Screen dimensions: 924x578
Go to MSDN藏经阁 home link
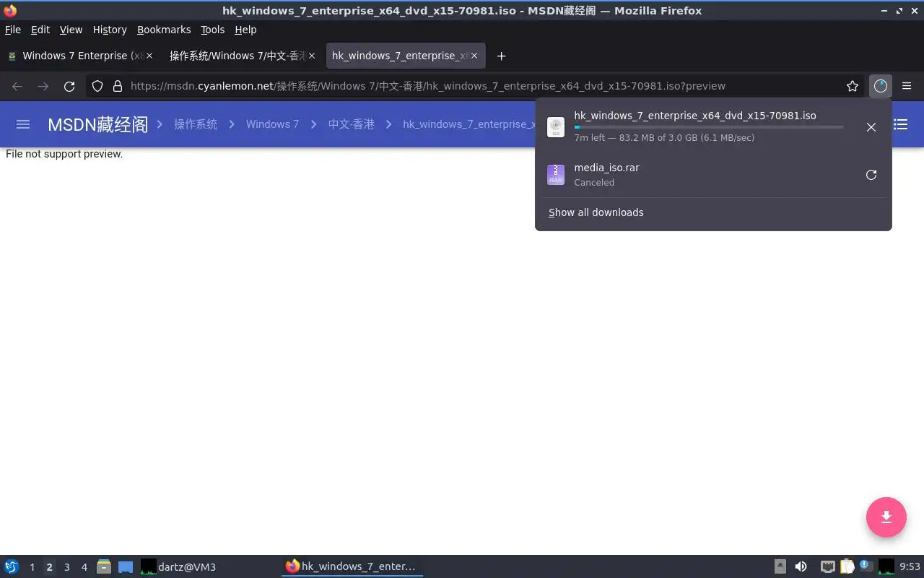[97, 124]
